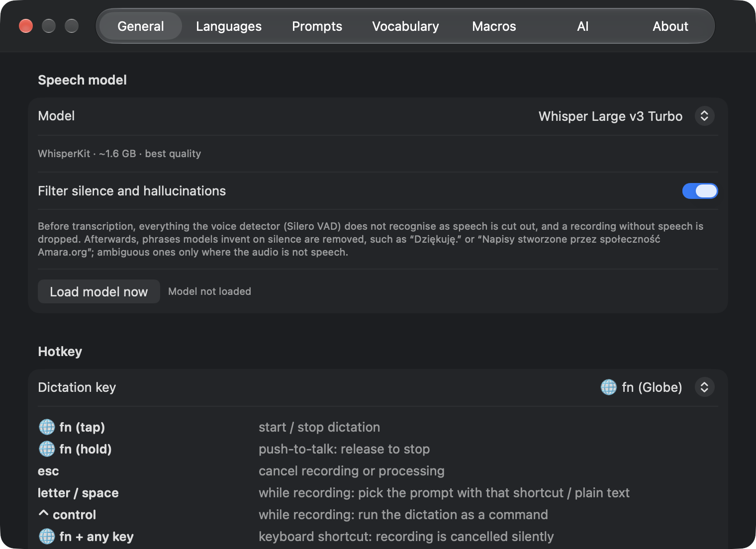Open the Model dropdown chevron
756x549 pixels.
click(704, 116)
